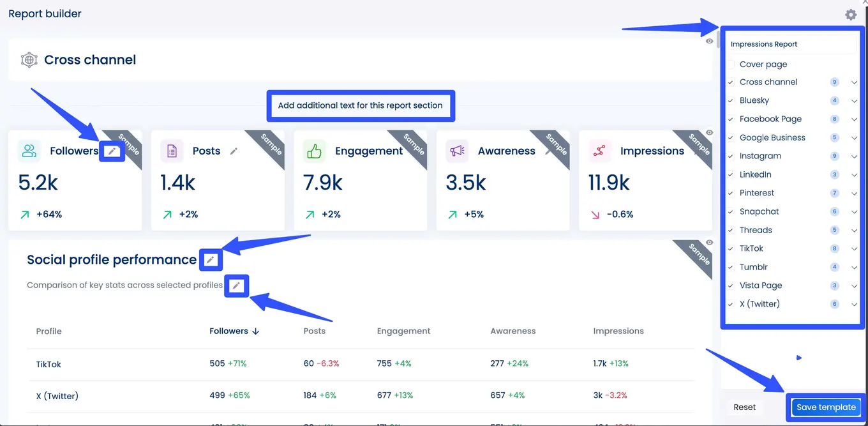Image resolution: width=868 pixels, height=426 pixels.
Task: Click the Save template button
Action: (x=826, y=407)
